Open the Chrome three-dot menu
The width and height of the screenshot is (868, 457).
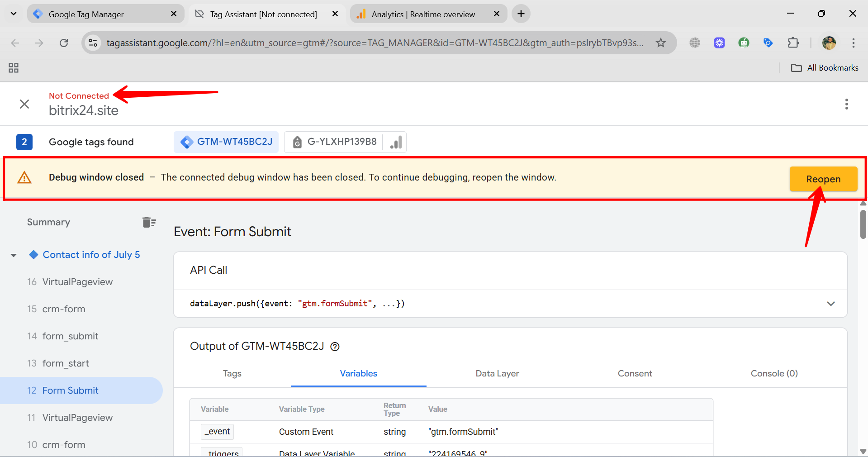click(x=854, y=43)
